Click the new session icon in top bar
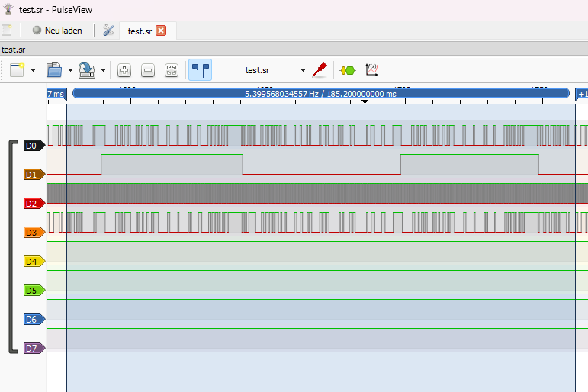The image size is (588, 392). pyautogui.click(x=6, y=30)
